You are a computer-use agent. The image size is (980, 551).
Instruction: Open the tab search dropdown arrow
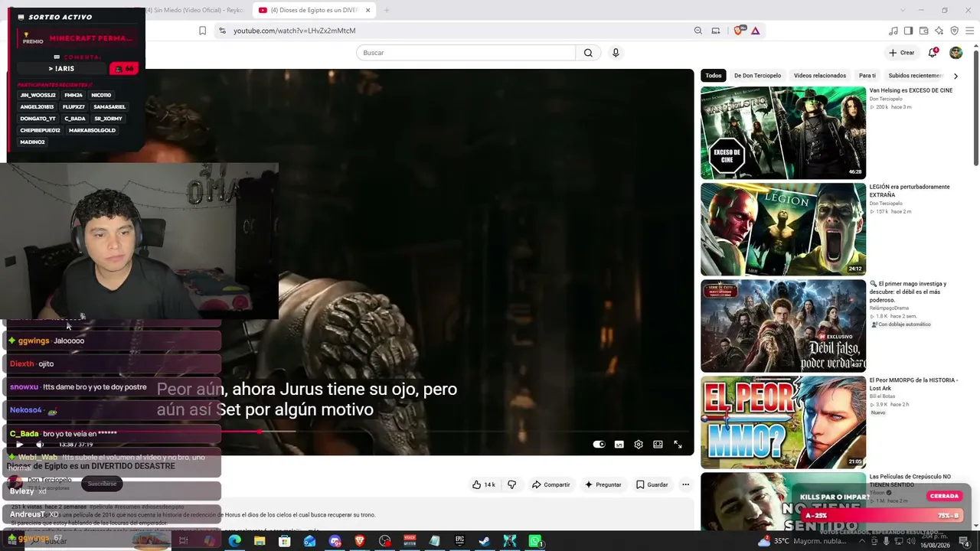click(902, 11)
